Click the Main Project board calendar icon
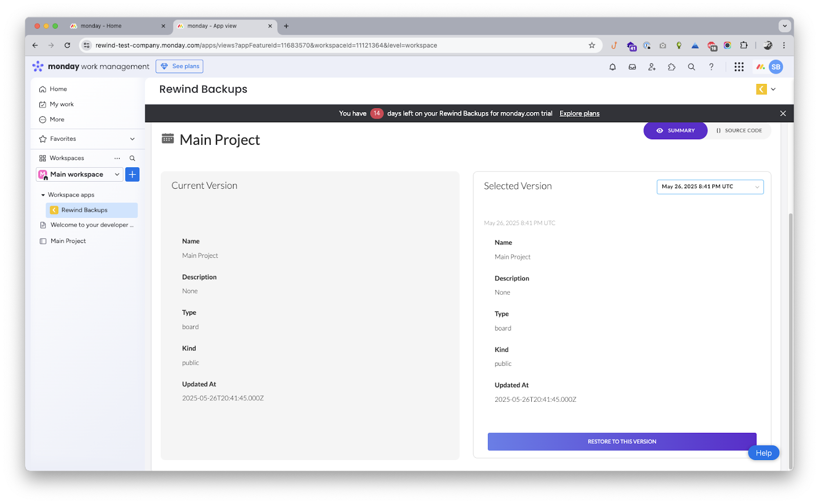This screenshot has width=819, height=504. click(168, 139)
